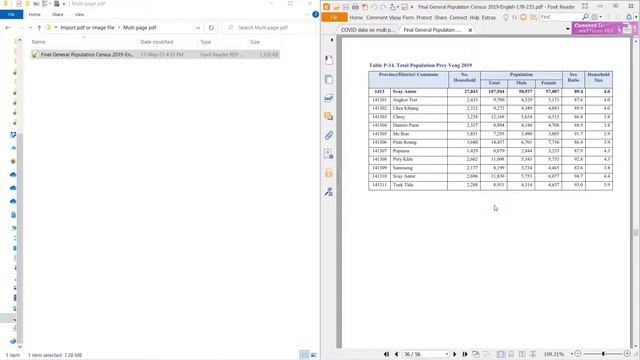Open the Pages thumbnail panel in Foxit
This screenshot has height=360, width=640.
tap(329, 79)
